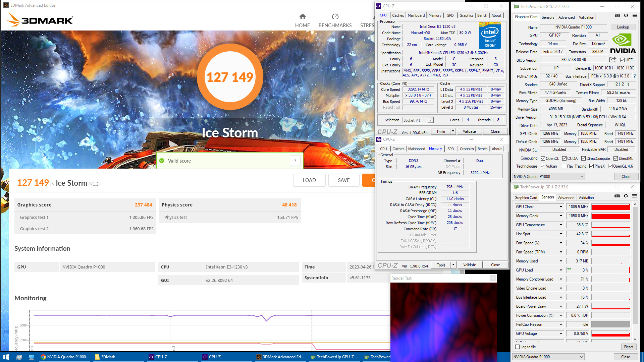Click the Lookup button in GPU-Z
Screen dimensions: 644x362
click(x=623, y=27)
